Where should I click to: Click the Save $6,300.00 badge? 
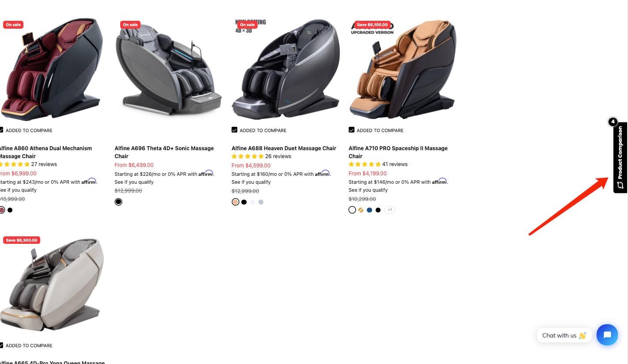click(x=22, y=240)
